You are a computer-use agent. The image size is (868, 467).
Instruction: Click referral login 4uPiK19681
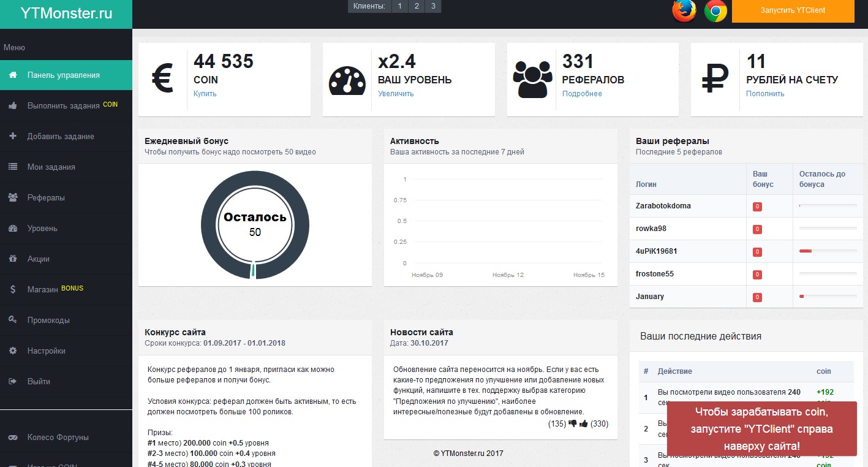[657, 251]
